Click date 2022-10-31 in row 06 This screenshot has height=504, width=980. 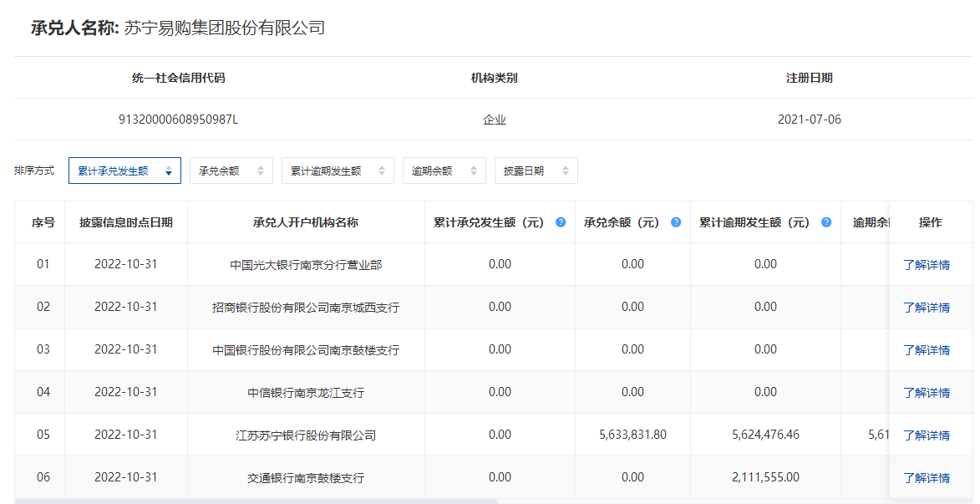coord(125,476)
